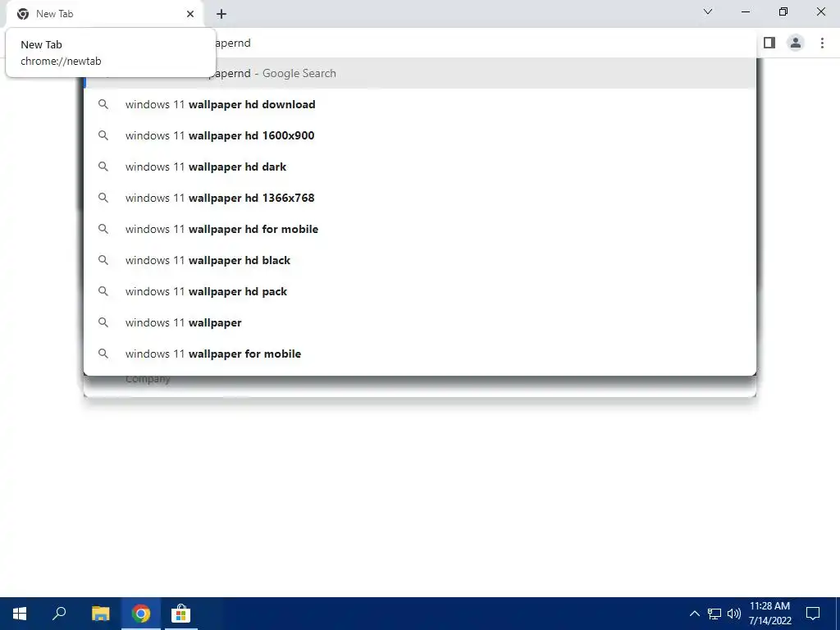This screenshot has height=630, width=840.
Task: Click search icon beside 'hd black' suggestion
Action: point(103,260)
